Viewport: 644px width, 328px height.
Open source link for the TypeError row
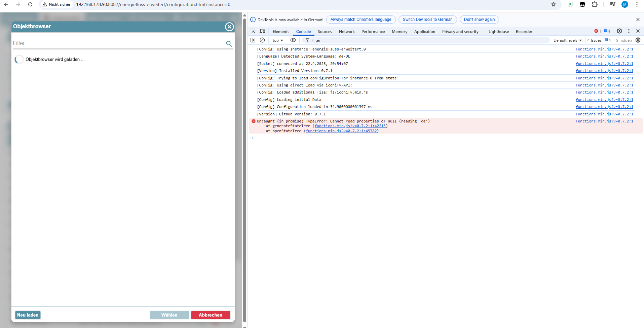[604, 121]
